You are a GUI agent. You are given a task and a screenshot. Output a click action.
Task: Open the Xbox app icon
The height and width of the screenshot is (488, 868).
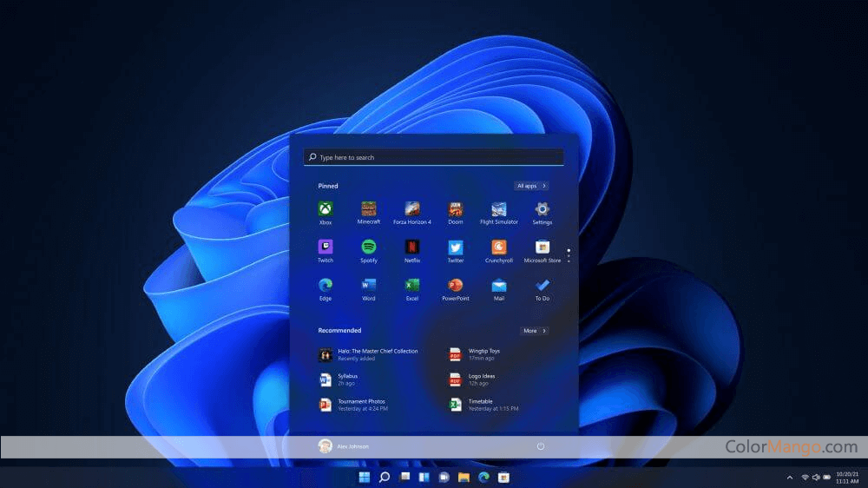pyautogui.click(x=325, y=209)
